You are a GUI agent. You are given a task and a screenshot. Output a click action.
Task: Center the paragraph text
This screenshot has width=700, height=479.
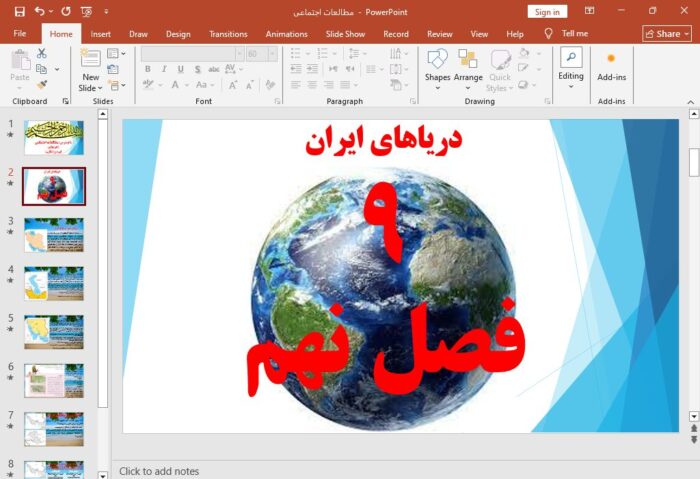tap(312, 84)
